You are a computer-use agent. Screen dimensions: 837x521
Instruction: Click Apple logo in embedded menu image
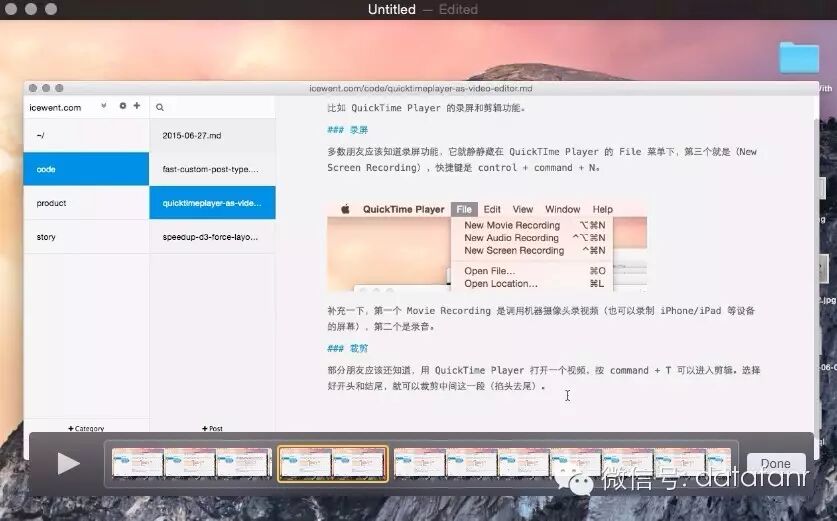[345, 209]
